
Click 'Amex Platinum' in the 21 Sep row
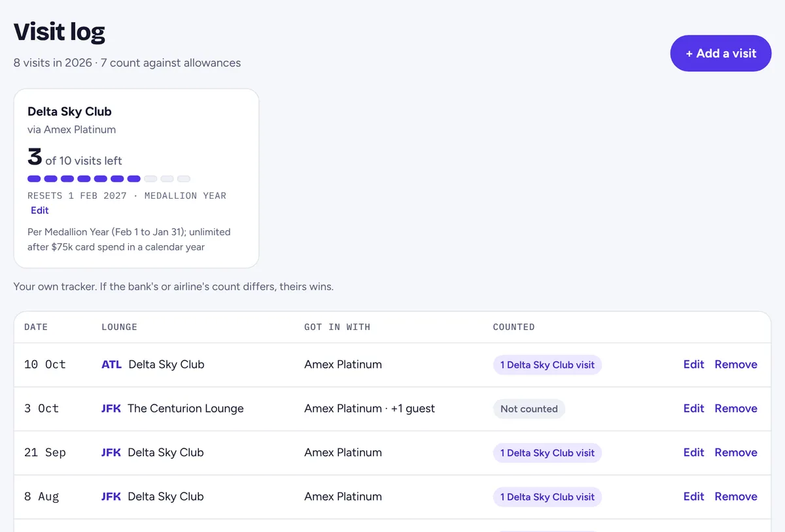tap(343, 452)
